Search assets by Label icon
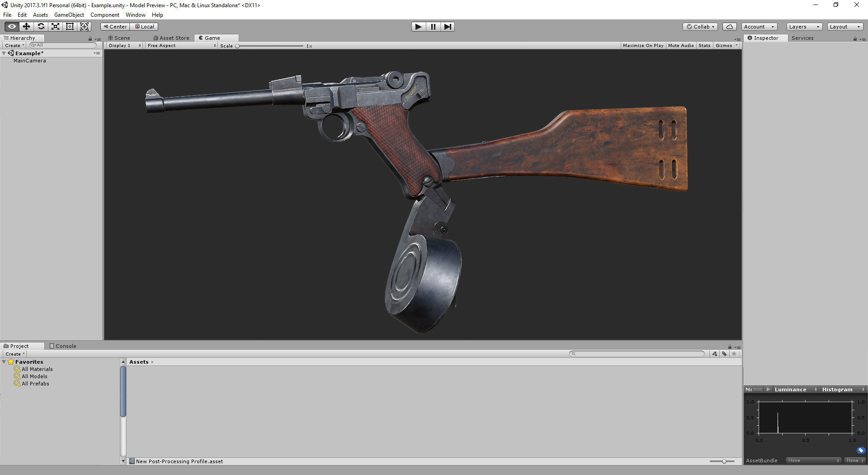Image resolution: width=868 pixels, height=475 pixels. [724, 354]
